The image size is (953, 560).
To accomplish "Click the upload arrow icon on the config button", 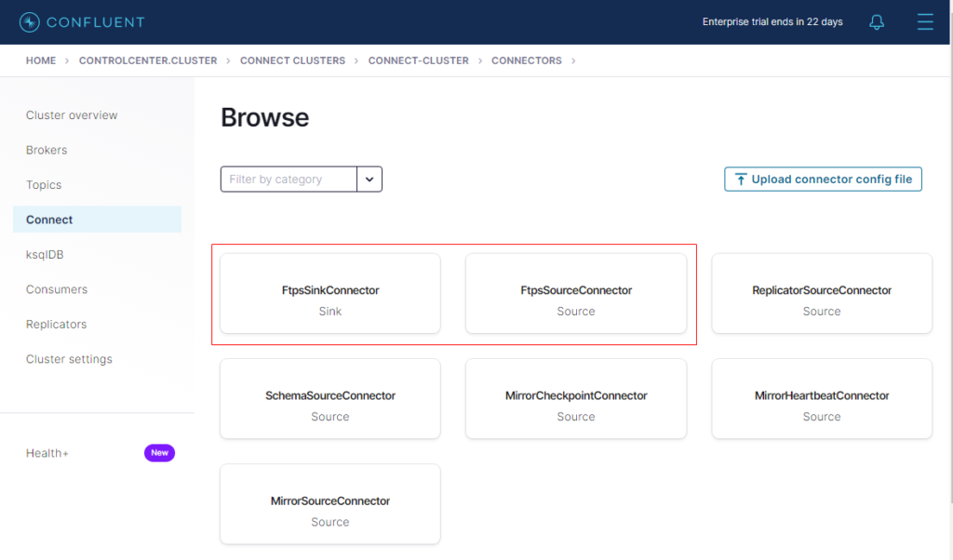I will 740,179.
